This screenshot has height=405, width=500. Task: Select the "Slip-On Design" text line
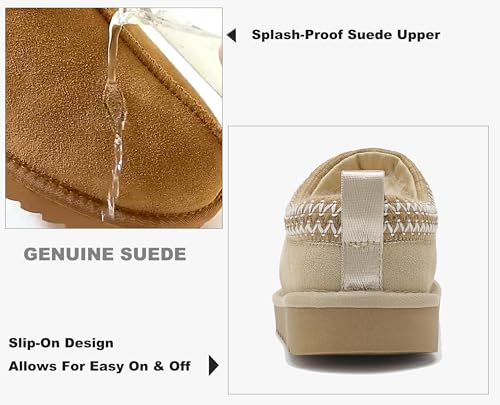(61, 343)
